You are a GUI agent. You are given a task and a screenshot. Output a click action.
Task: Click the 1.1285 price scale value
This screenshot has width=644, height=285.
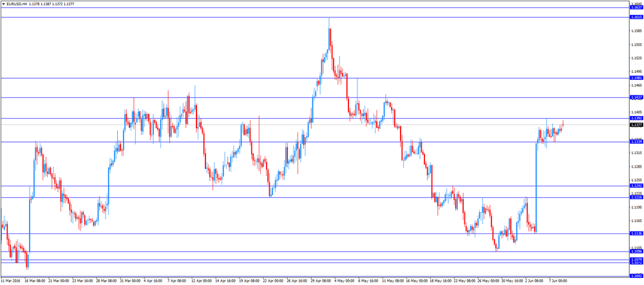637,166
